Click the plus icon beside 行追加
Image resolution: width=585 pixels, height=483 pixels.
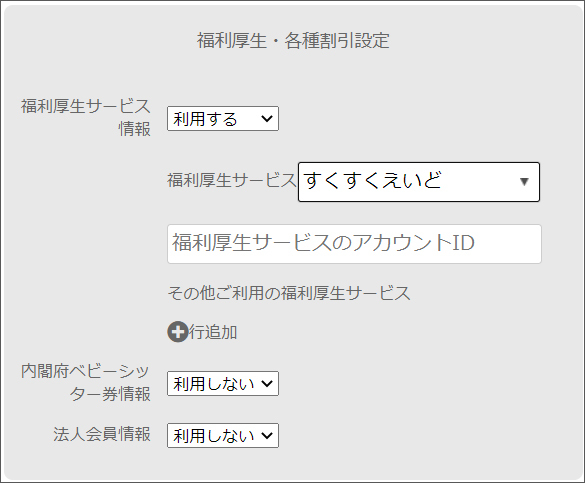coord(178,332)
